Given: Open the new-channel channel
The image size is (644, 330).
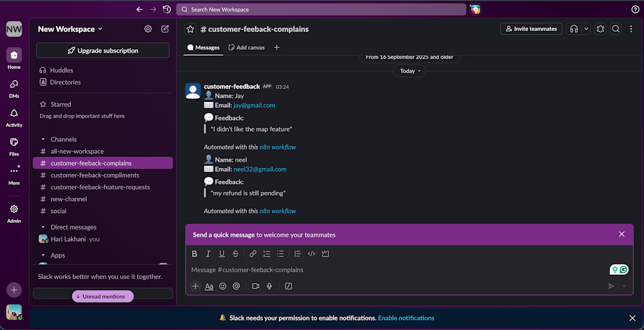Looking at the screenshot, I should click(x=102, y=199).
